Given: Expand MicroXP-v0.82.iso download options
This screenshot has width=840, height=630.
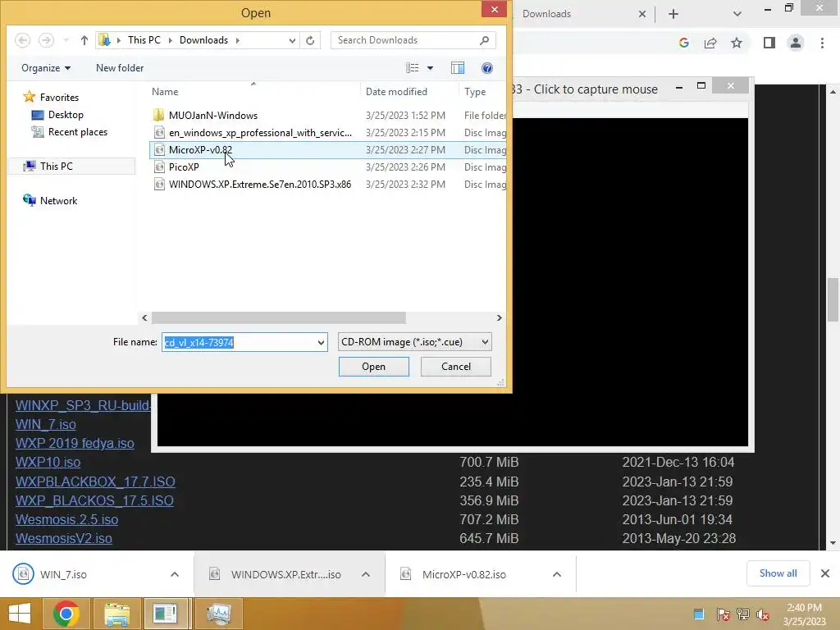Looking at the screenshot, I should (x=557, y=574).
